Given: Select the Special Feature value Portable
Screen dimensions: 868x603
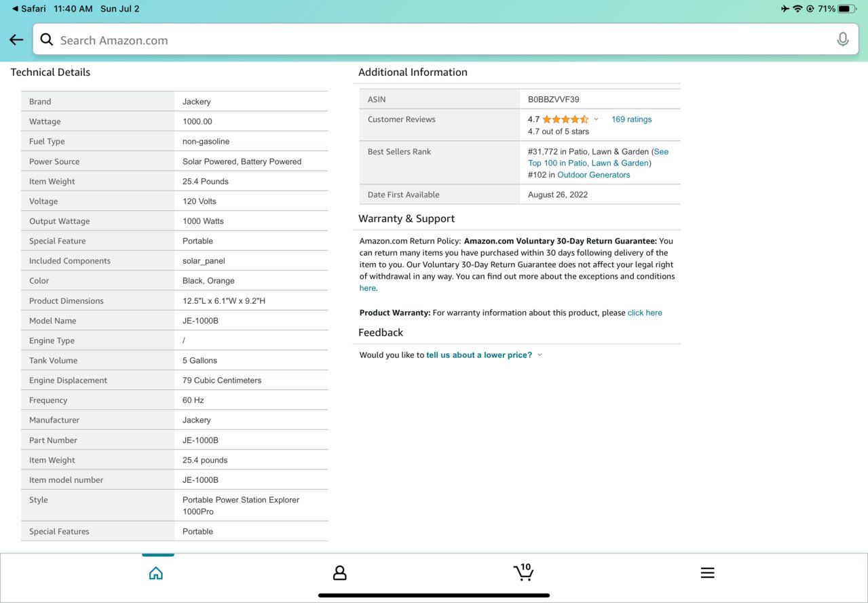Looking at the screenshot, I should [x=197, y=241].
